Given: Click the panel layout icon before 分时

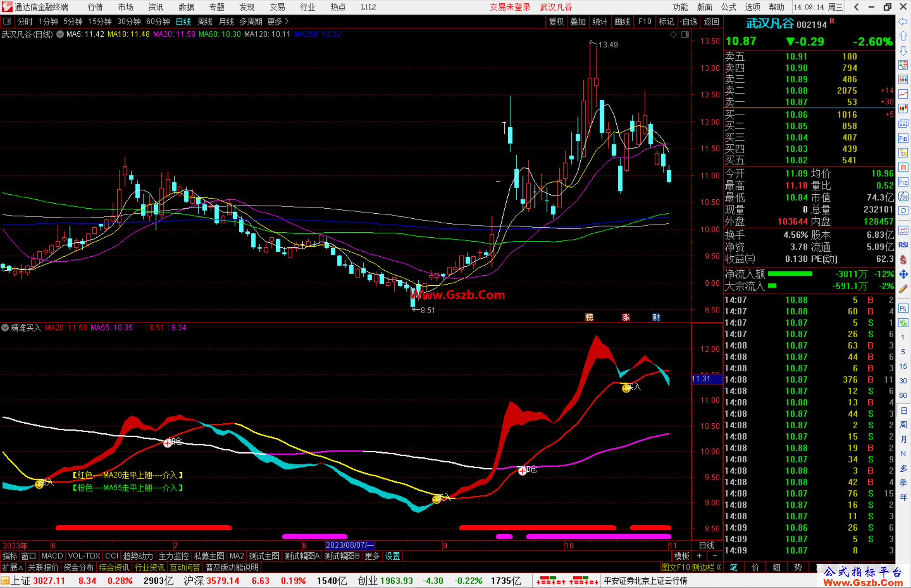Looking at the screenshot, I should coord(7,21).
